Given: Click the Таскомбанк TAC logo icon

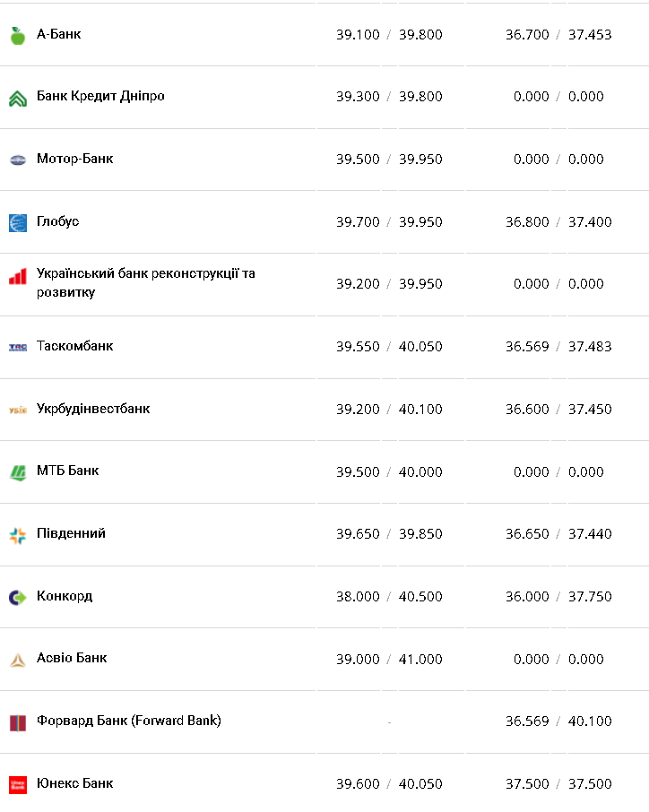Looking at the screenshot, I should pos(18,347).
